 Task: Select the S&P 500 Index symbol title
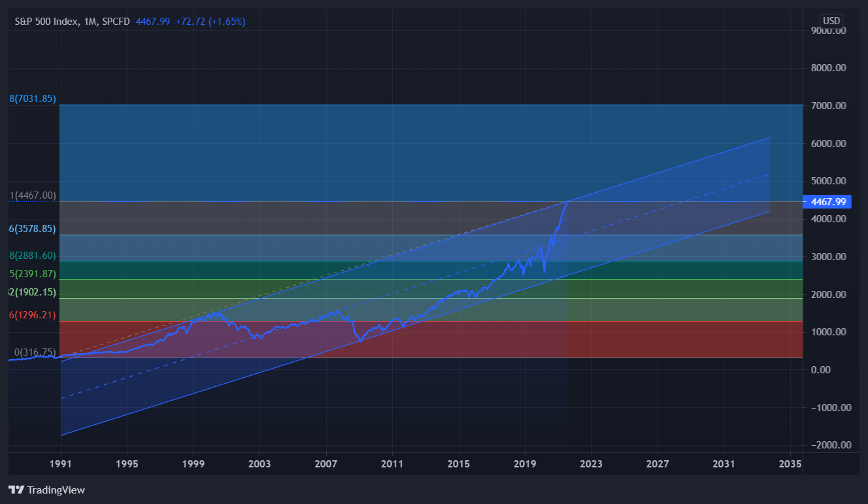click(47, 22)
